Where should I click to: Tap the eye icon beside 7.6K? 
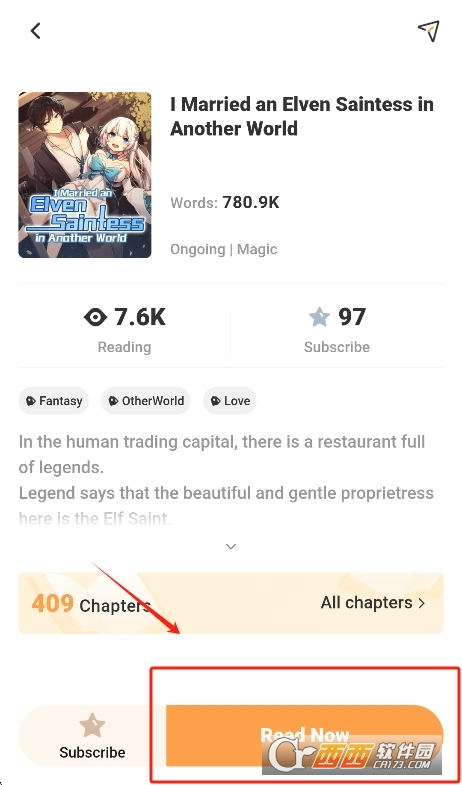pyautogui.click(x=95, y=317)
